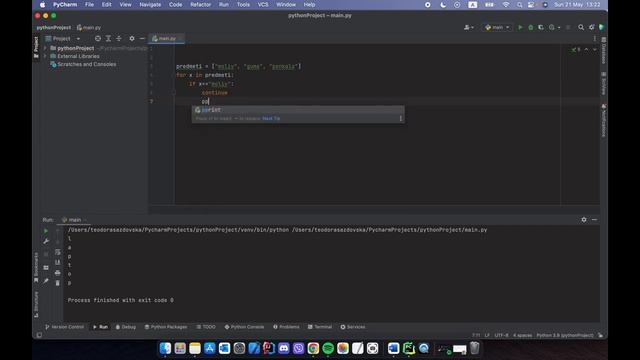Viewport: 640px width, 360px height.
Task: Click pythonProject breadcrumb in navigation bar
Action: [x=53, y=27]
